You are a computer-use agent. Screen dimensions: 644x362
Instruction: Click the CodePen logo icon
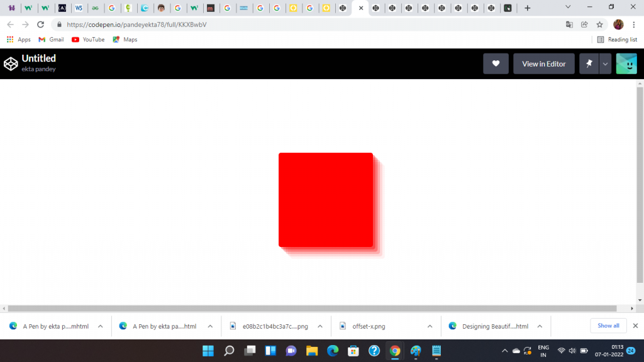pos(11,63)
